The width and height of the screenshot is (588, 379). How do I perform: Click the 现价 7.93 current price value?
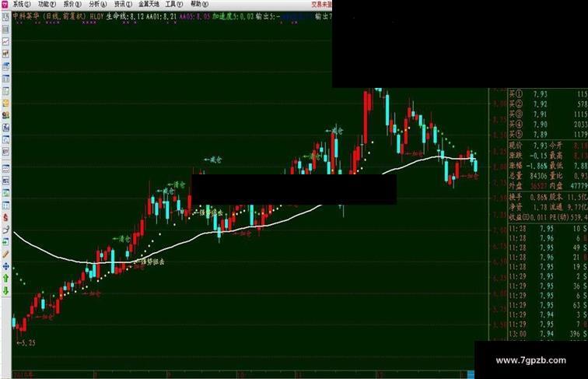tap(540, 146)
